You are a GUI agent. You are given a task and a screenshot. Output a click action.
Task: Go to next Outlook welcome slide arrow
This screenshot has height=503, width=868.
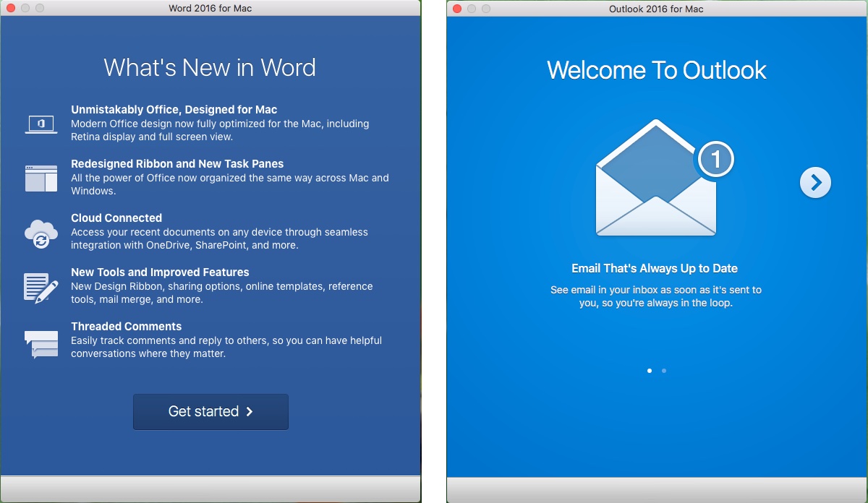(x=815, y=183)
